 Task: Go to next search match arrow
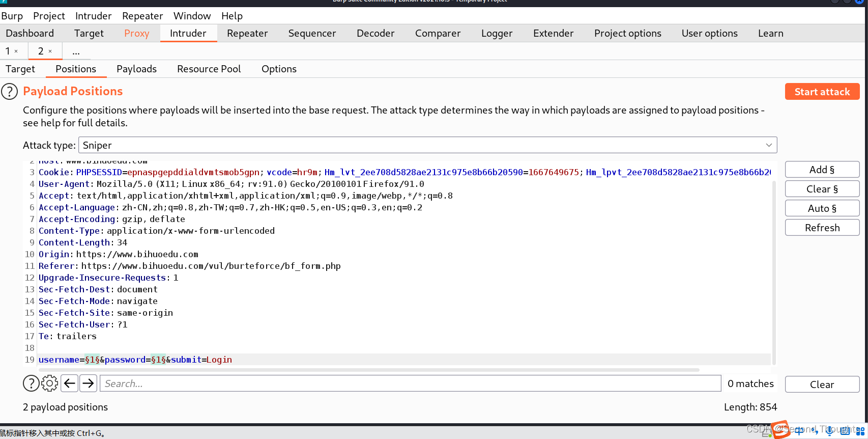tap(89, 383)
